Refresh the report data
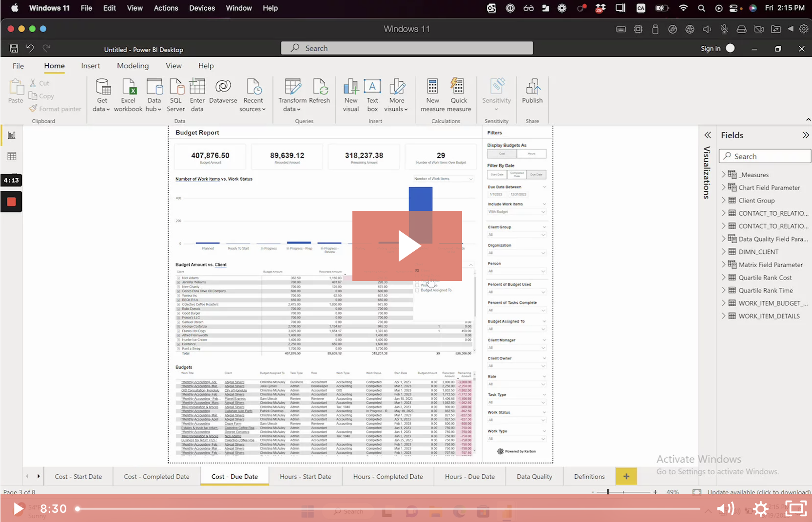The image size is (812, 522). click(320, 91)
